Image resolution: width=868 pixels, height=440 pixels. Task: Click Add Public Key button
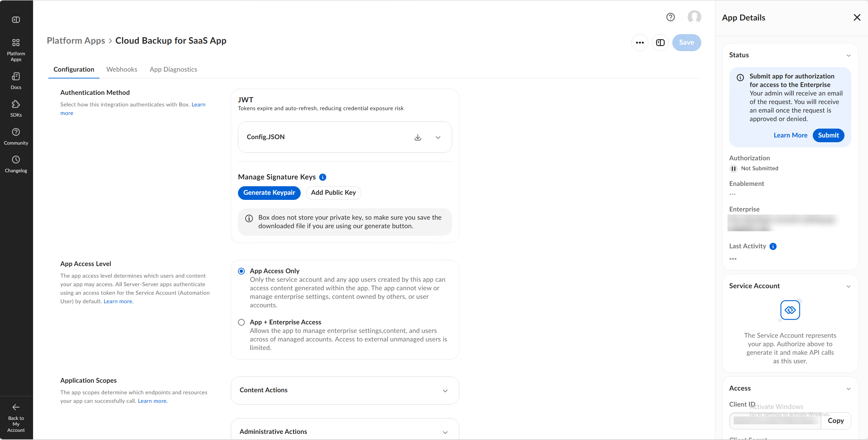pos(333,193)
